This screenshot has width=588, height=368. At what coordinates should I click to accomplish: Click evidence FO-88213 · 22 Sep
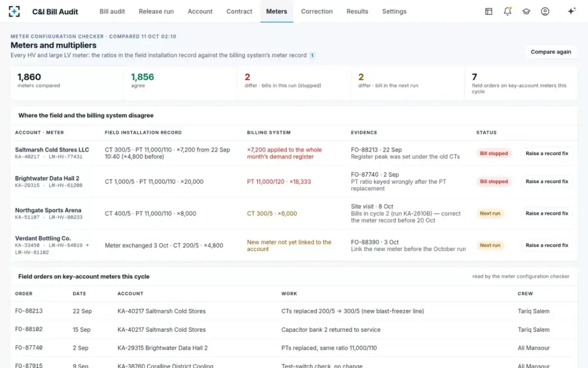pos(376,150)
